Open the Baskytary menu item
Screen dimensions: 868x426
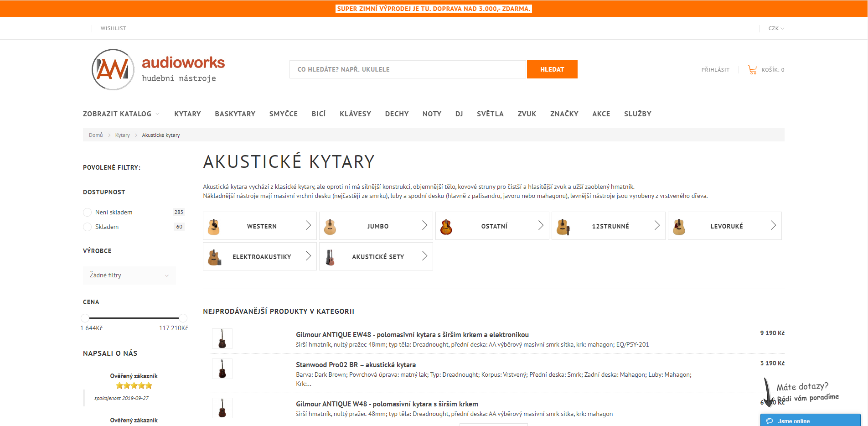point(235,114)
